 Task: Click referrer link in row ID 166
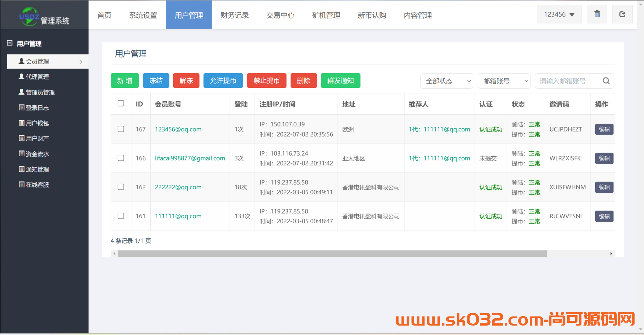tap(439, 158)
